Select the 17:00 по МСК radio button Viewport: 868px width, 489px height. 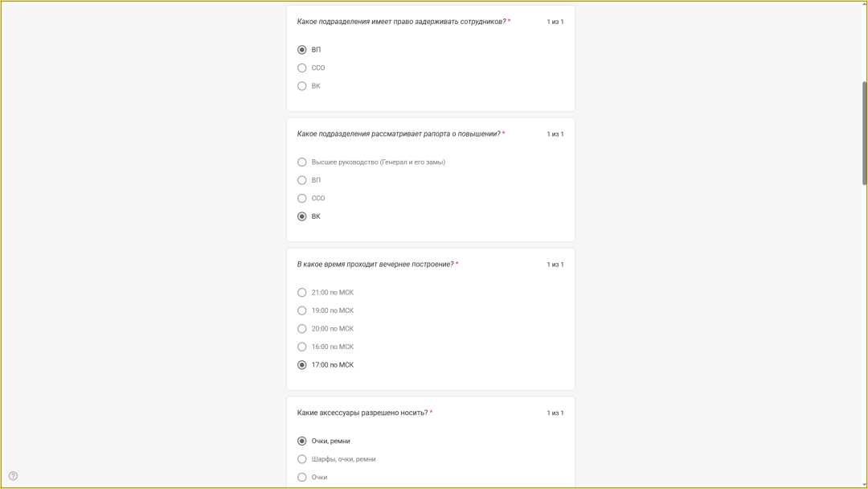302,365
